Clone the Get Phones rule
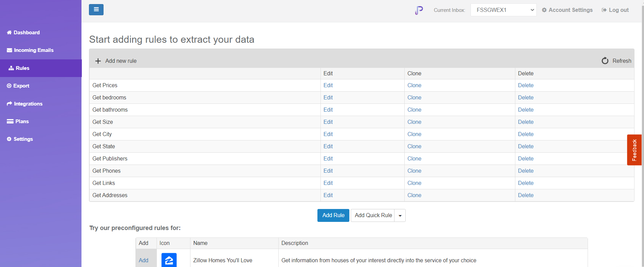 (x=414, y=171)
